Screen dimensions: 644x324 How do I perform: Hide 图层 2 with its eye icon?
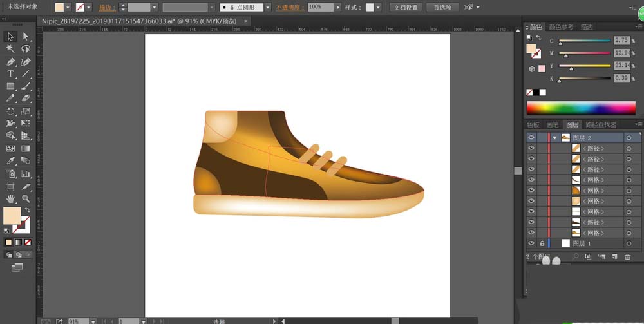click(531, 138)
